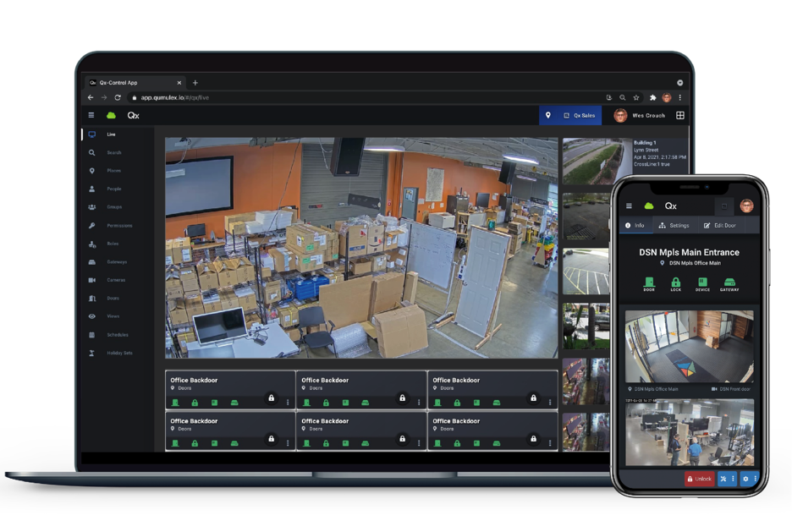This screenshot has width=803, height=532.
Task: Open the Qx Sales account selector
Action: 580,116
